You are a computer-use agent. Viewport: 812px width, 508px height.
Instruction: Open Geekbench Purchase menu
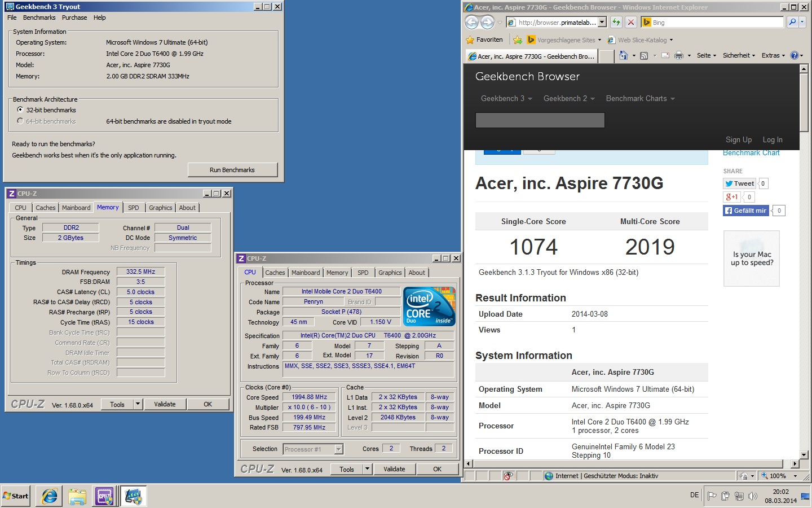[74, 17]
